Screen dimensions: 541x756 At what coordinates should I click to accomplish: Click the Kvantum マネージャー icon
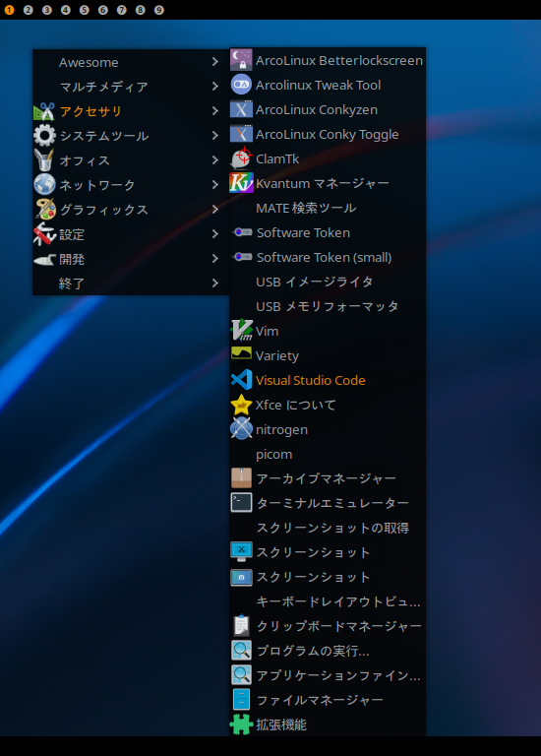point(241,183)
